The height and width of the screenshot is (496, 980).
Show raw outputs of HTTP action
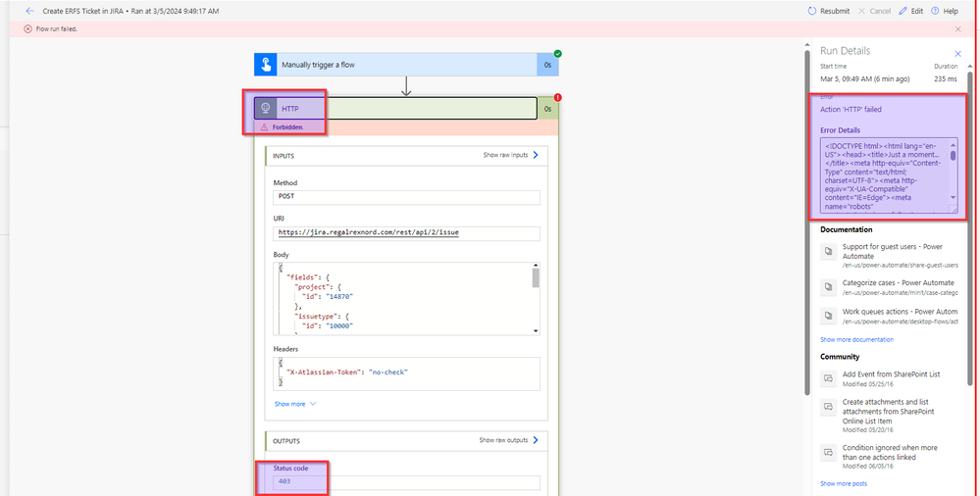click(509, 440)
